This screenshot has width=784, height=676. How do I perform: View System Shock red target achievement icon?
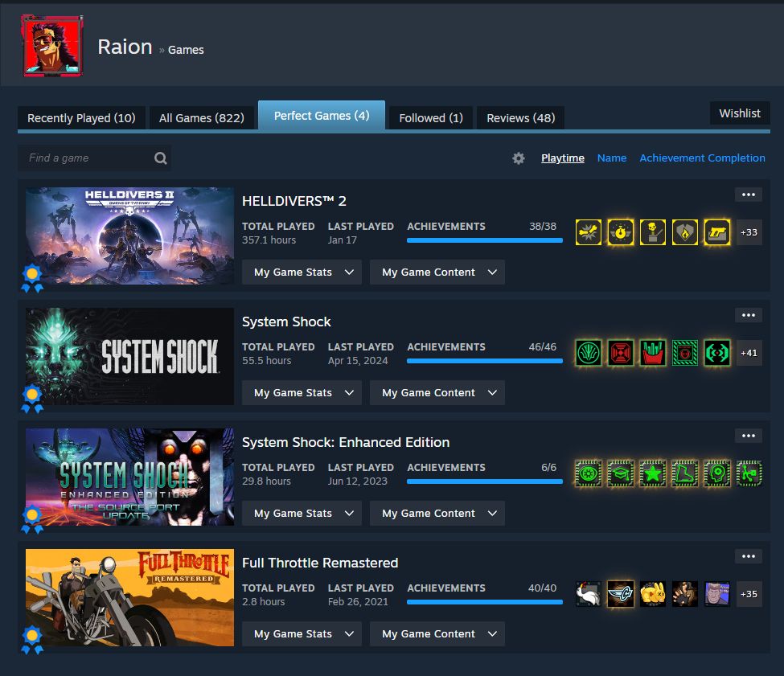coord(621,353)
